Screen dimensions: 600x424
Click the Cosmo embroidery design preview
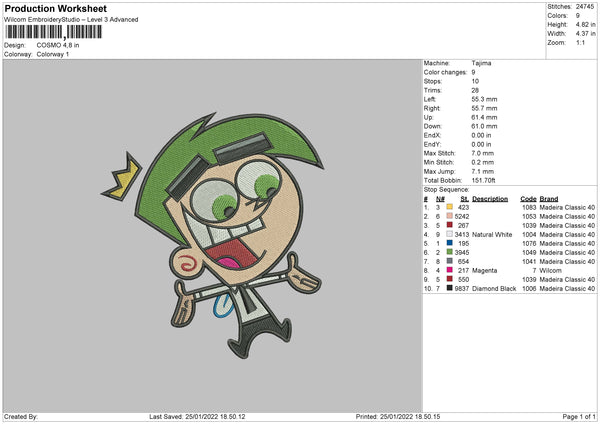(217, 231)
